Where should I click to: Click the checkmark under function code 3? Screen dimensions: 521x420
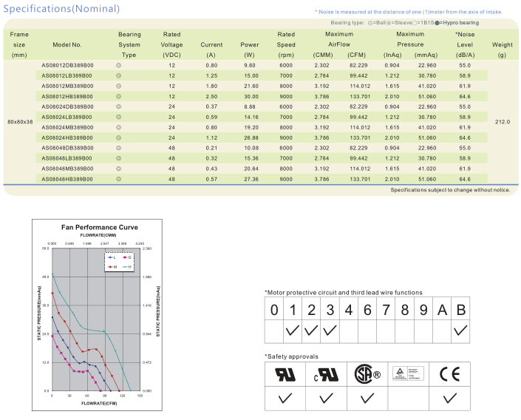point(330,331)
